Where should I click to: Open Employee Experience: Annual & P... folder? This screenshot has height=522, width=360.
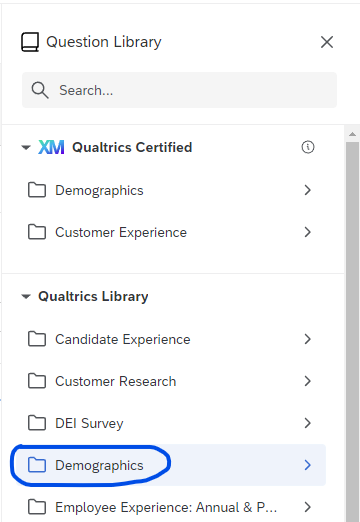[170, 507]
